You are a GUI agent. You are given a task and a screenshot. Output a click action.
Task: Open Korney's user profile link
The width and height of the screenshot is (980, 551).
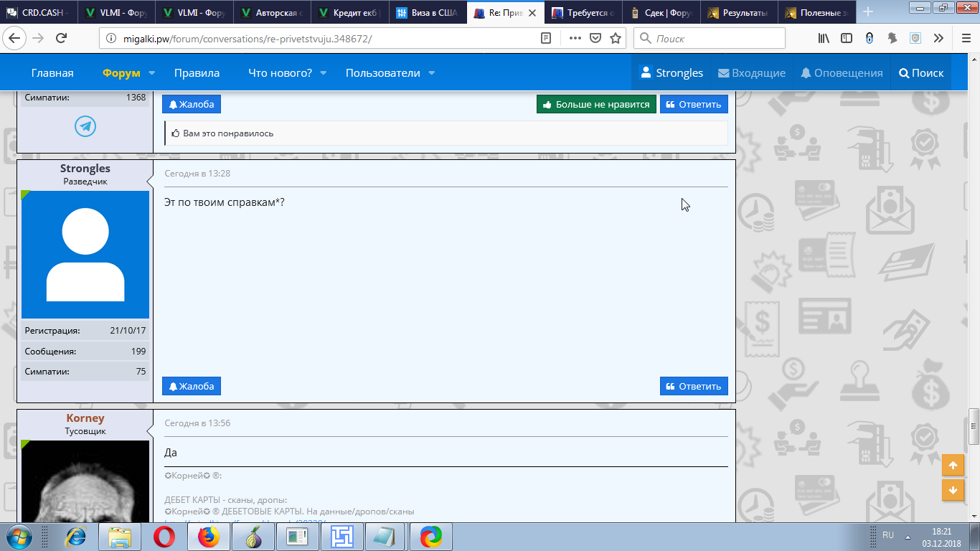tap(85, 418)
